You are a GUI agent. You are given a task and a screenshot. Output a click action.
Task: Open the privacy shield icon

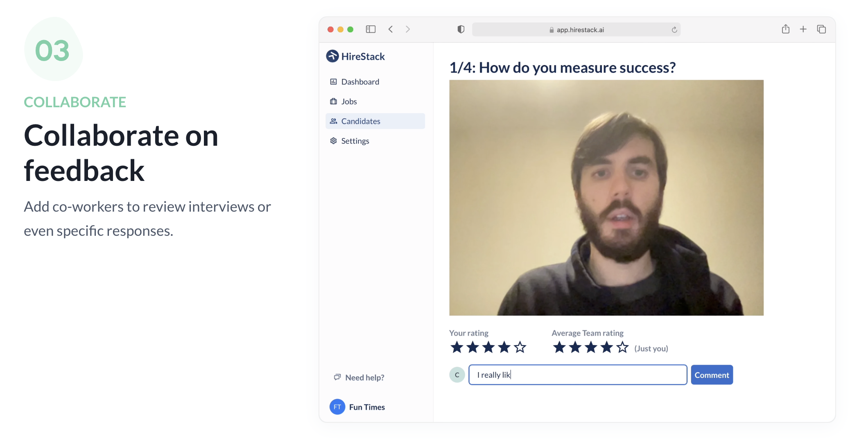pos(461,29)
